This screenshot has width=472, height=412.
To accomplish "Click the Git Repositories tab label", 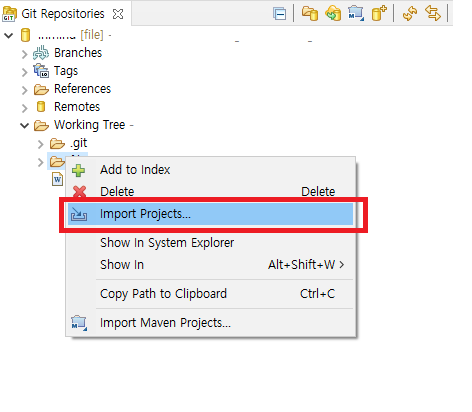I will click(63, 14).
